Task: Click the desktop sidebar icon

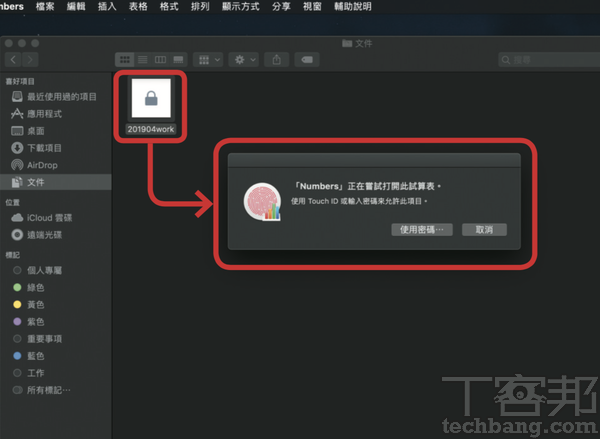Action: click(x=17, y=131)
